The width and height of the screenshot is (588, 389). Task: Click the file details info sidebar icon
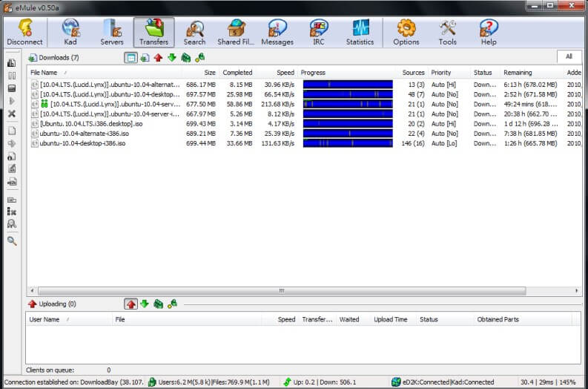(12, 156)
